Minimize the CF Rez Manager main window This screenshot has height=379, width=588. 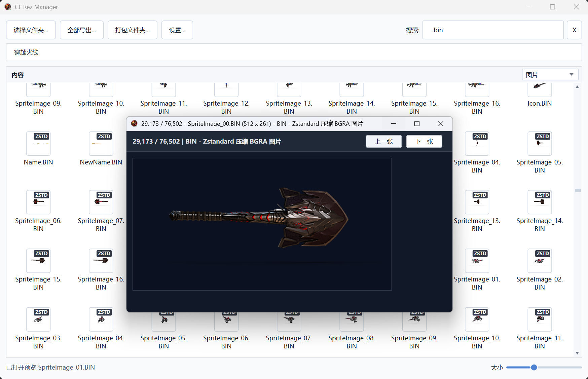tap(529, 7)
